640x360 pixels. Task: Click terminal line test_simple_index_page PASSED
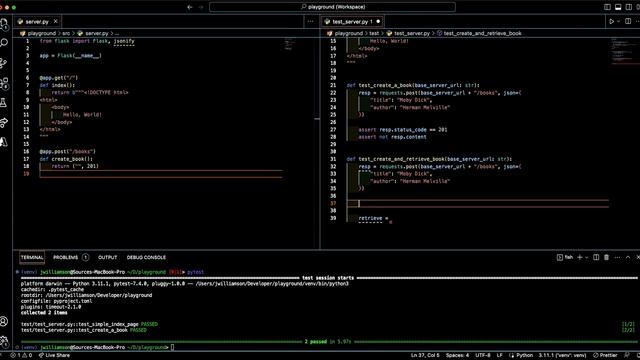pyautogui.click(x=89, y=324)
